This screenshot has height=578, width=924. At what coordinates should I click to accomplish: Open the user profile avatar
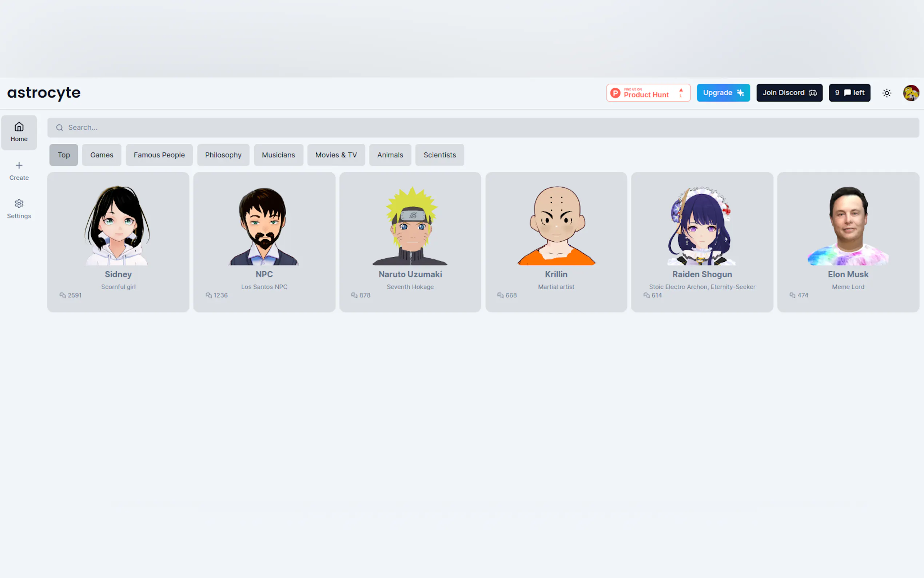(911, 93)
